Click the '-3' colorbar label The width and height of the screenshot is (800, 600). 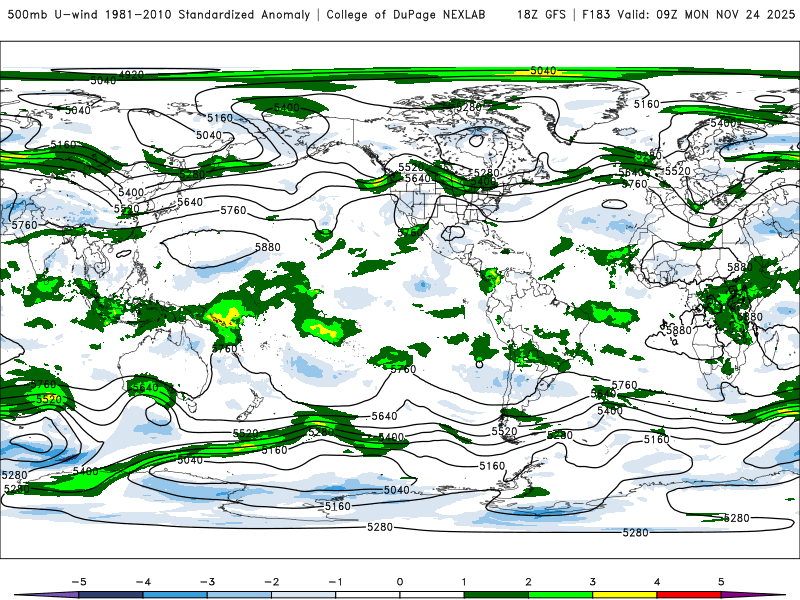(207, 582)
